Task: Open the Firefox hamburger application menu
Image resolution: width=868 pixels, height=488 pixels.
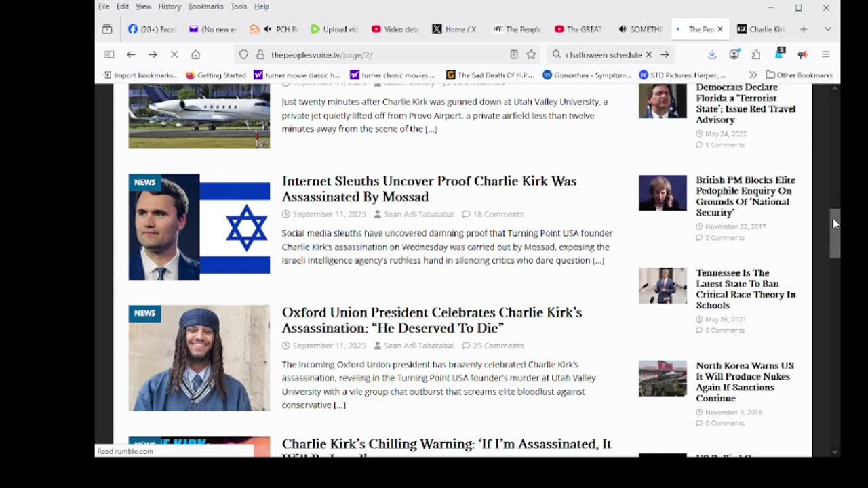Action: tap(825, 54)
